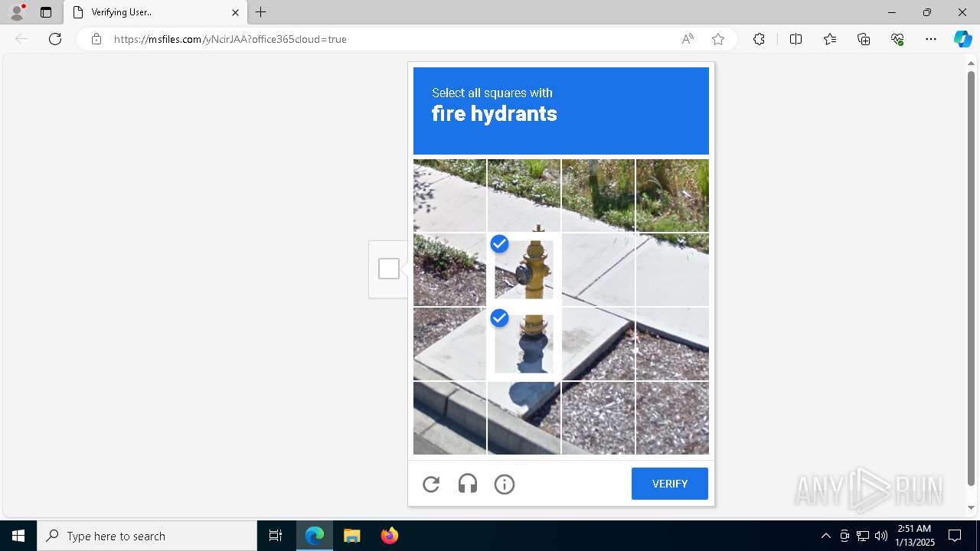Open Microsoft Edge from taskbar
The height and width of the screenshot is (551, 980).
tap(315, 536)
